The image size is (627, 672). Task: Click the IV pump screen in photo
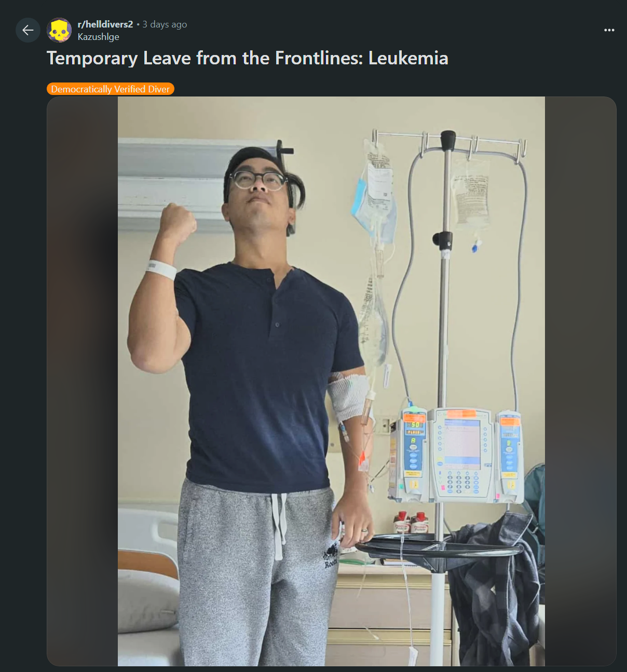click(462, 443)
